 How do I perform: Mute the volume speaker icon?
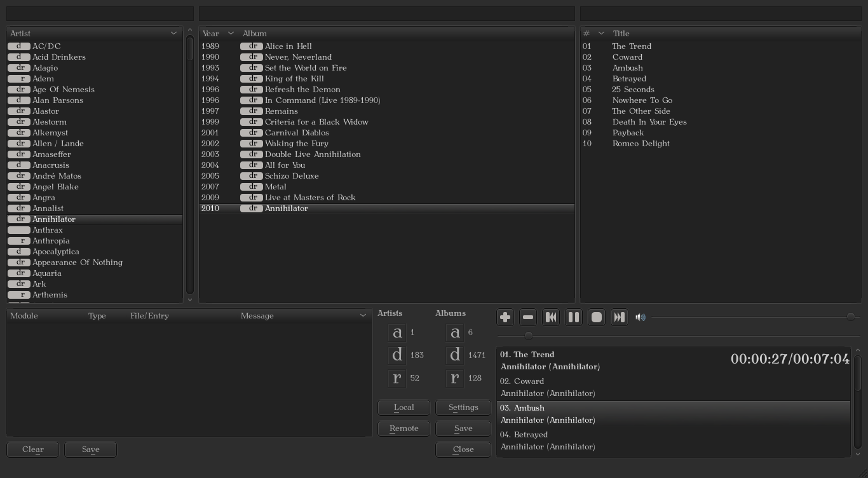[x=641, y=317]
